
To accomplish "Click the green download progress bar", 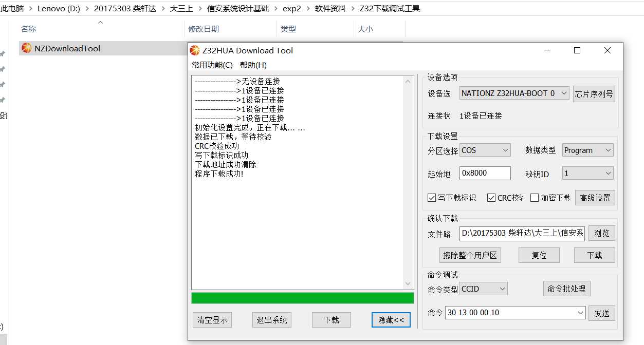I will pyautogui.click(x=303, y=298).
